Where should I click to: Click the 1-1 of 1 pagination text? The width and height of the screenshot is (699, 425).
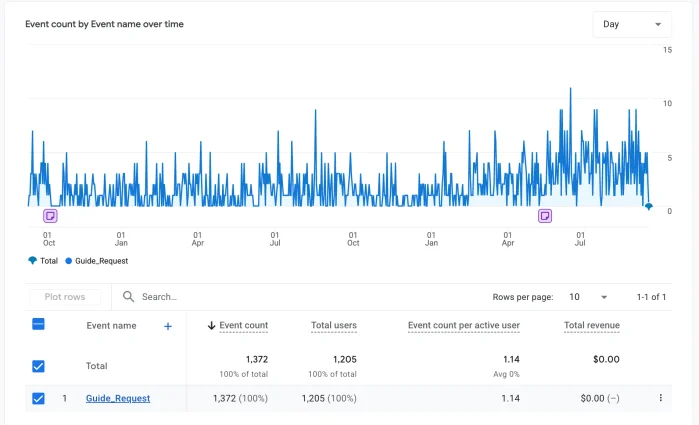(651, 297)
